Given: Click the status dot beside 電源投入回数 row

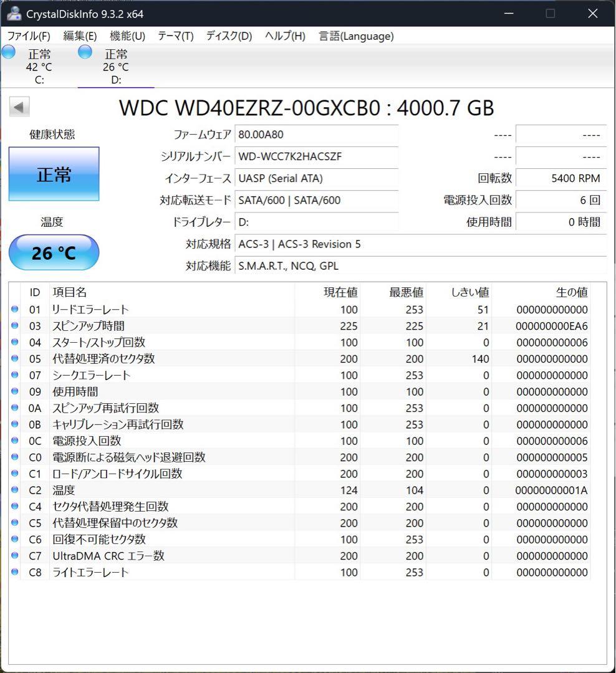Looking at the screenshot, I should point(16,441).
